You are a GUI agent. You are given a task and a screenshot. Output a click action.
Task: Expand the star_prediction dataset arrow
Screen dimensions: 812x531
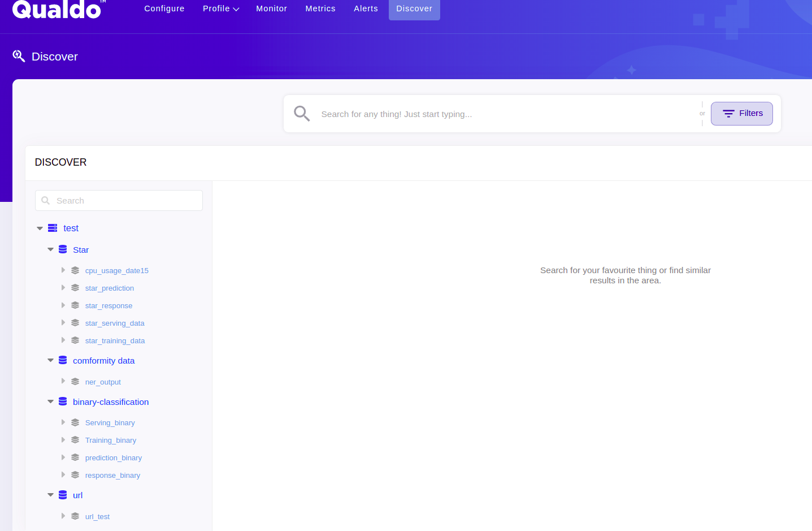pyautogui.click(x=63, y=288)
